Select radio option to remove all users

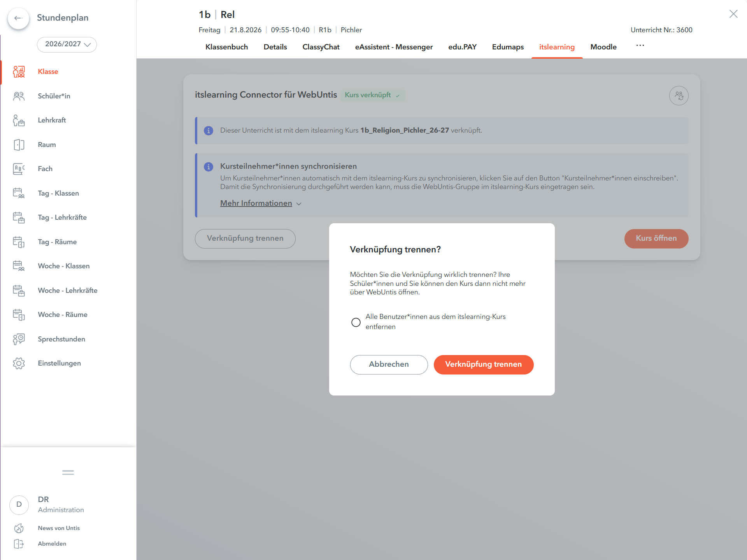pos(356,322)
